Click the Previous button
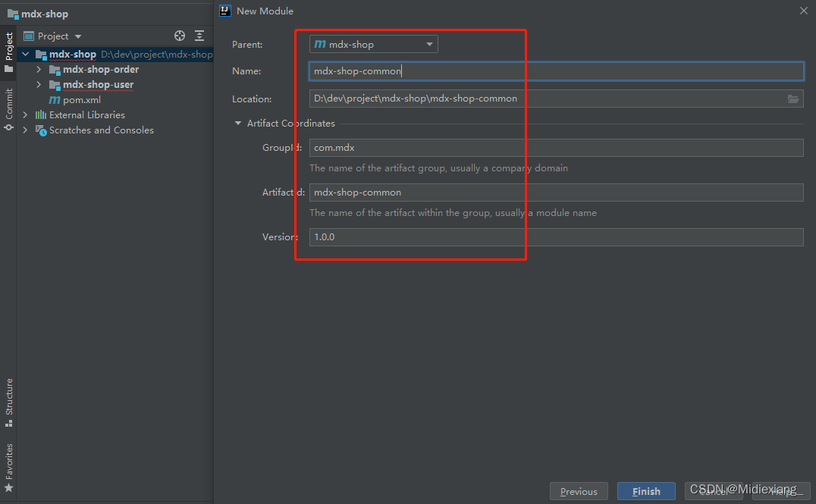Viewport: 816px width, 504px height. [579, 492]
